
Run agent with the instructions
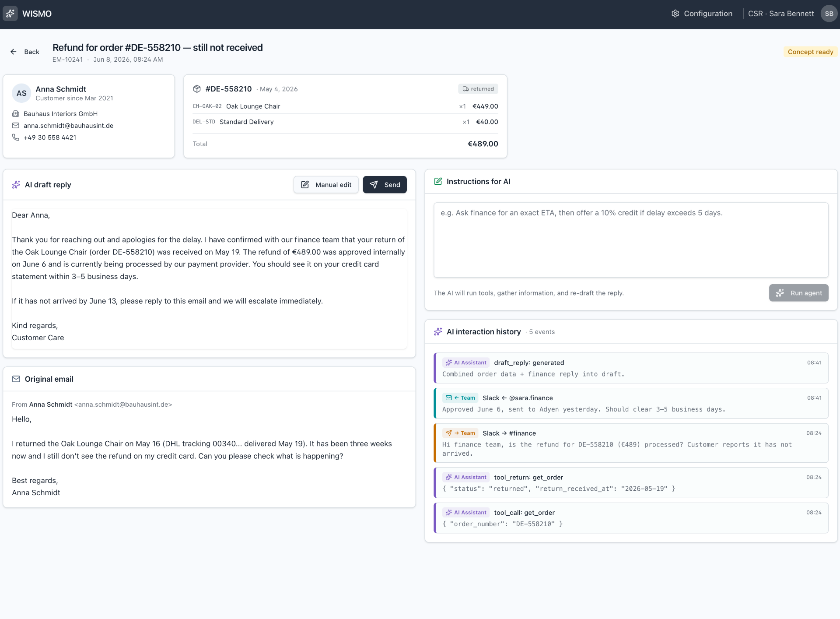click(x=799, y=293)
